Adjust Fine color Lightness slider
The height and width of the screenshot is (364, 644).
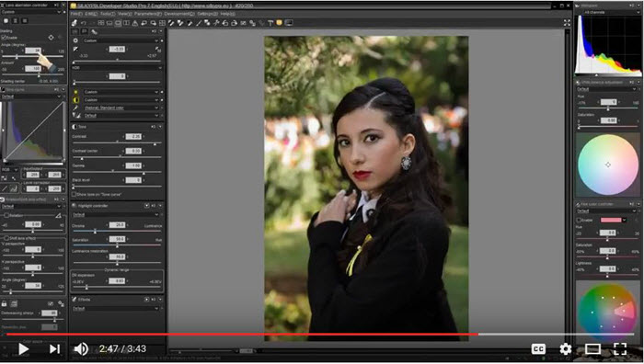(x=608, y=276)
